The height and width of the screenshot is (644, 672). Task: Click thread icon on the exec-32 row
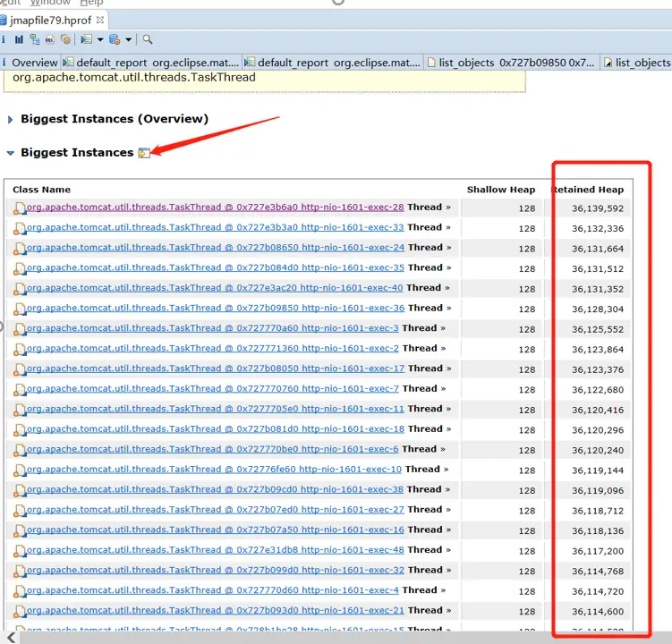click(x=20, y=571)
